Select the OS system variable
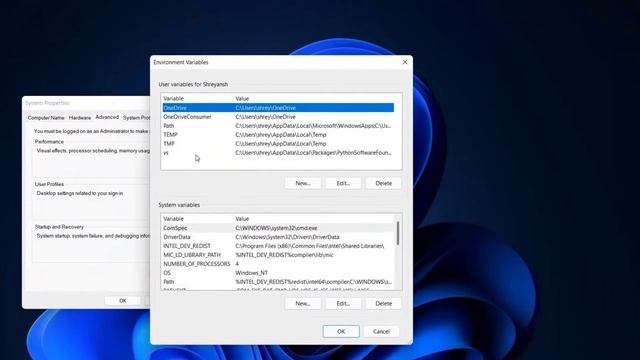Image resolution: width=640 pixels, height=360 pixels. [278, 273]
